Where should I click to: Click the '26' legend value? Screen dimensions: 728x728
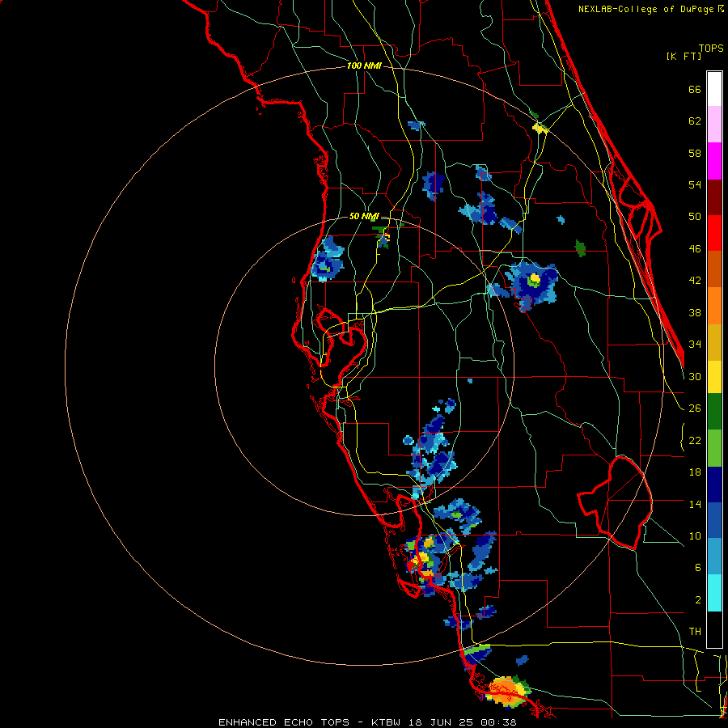tap(695, 408)
